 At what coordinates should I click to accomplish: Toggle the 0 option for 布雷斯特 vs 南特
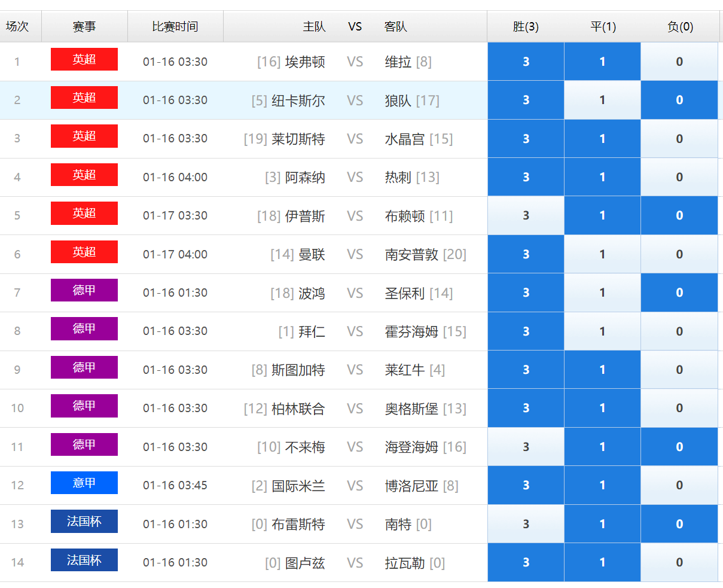click(679, 524)
